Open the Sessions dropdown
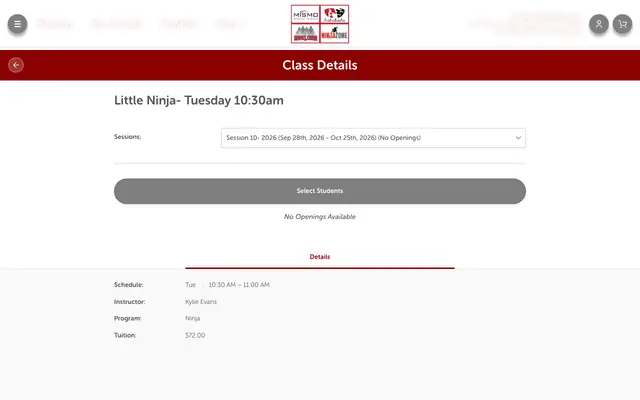This screenshot has width=640, height=400. point(373,138)
